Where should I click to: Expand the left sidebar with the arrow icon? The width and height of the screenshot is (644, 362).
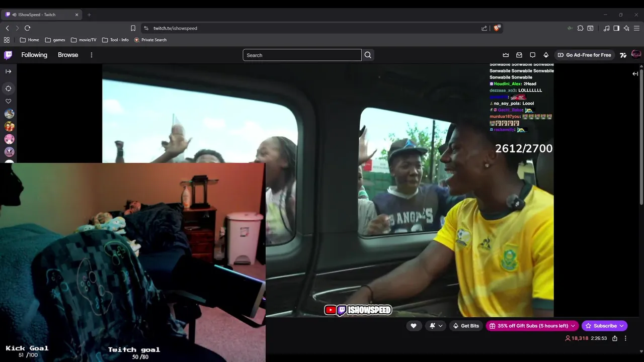point(8,71)
